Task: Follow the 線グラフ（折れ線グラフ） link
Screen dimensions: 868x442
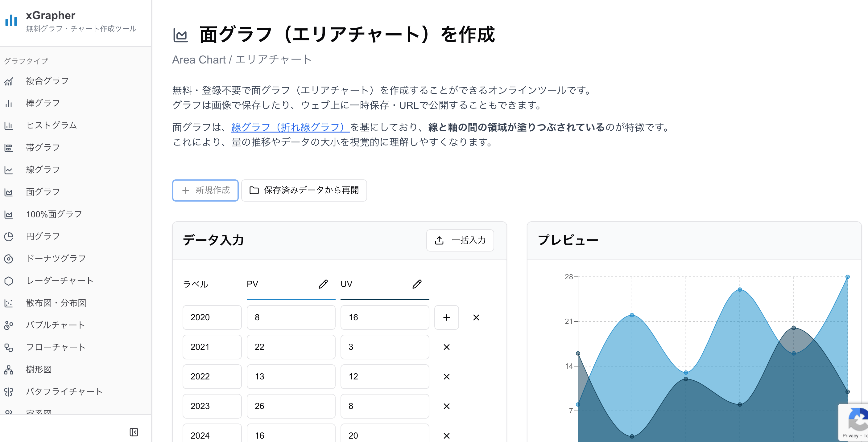Action: pos(289,127)
